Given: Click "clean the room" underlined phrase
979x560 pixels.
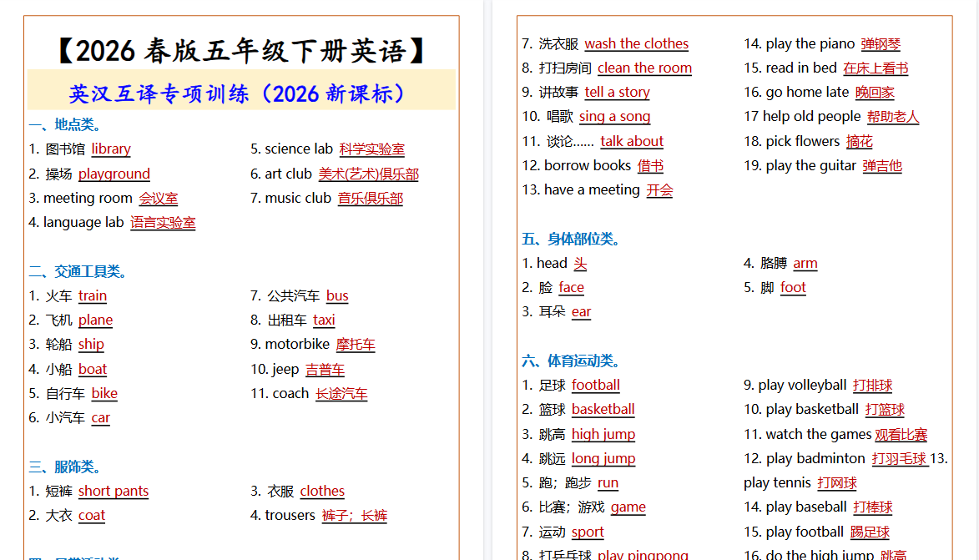Looking at the screenshot, I should point(644,68).
